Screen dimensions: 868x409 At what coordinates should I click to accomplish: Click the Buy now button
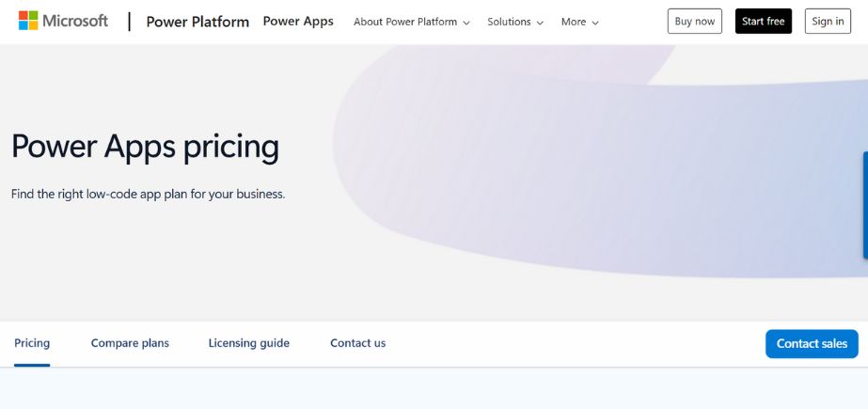[x=695, y=21]
